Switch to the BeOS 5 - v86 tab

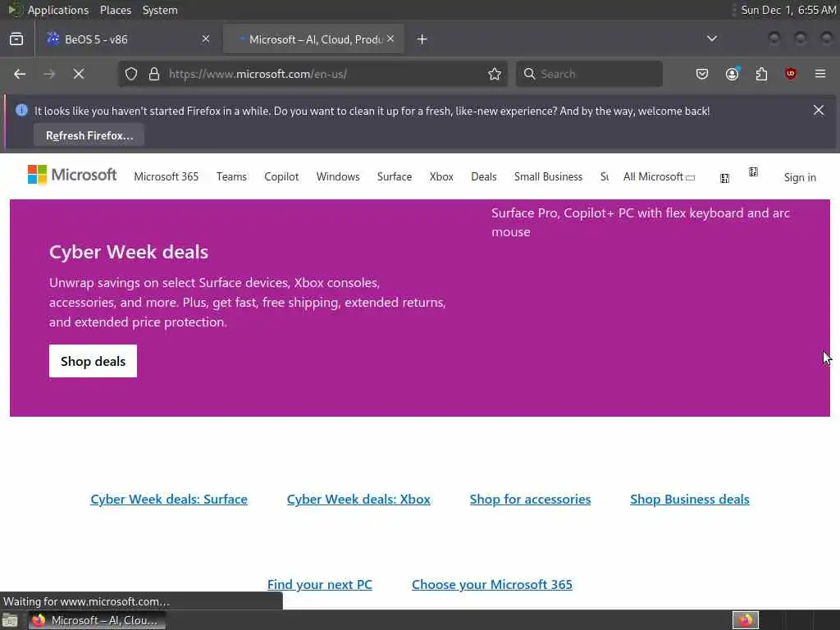pos(127,39)
